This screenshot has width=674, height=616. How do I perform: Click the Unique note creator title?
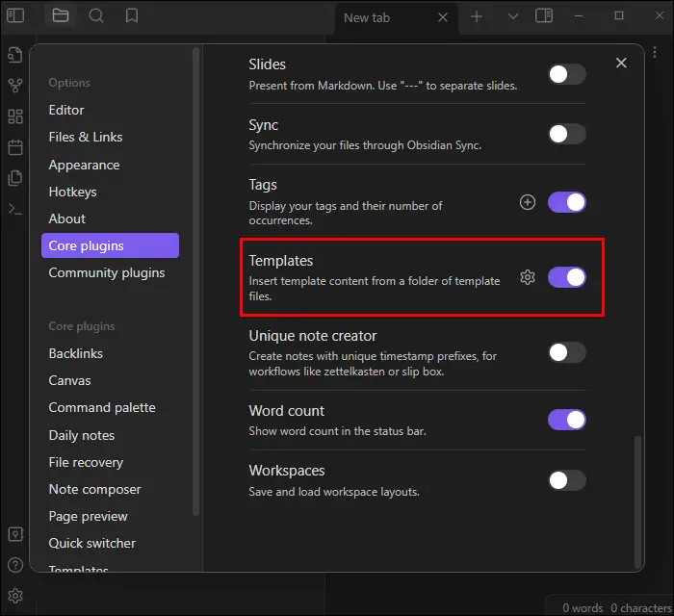pos(313,336)
